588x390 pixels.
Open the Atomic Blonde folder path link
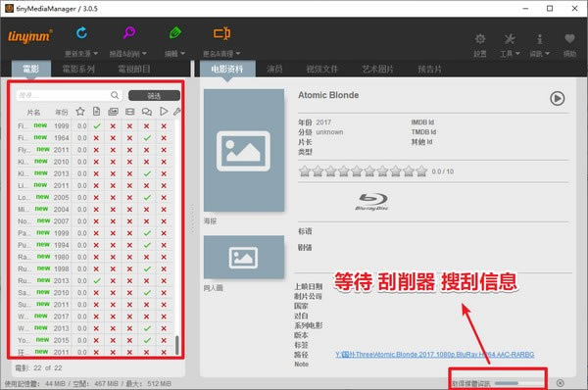(434, 355)
